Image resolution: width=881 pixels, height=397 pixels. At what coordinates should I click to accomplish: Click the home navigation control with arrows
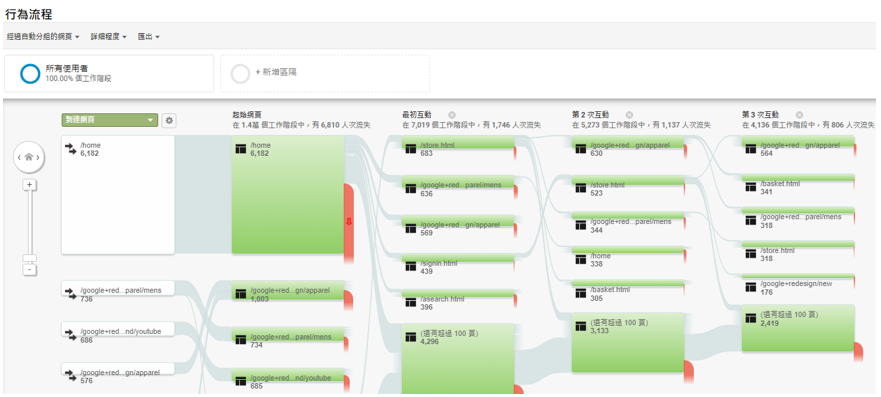coord(29,158)
